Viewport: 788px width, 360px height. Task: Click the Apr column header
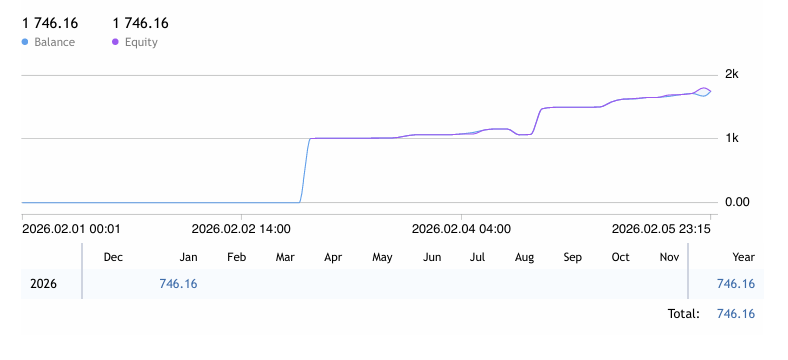tap(333, 257)
